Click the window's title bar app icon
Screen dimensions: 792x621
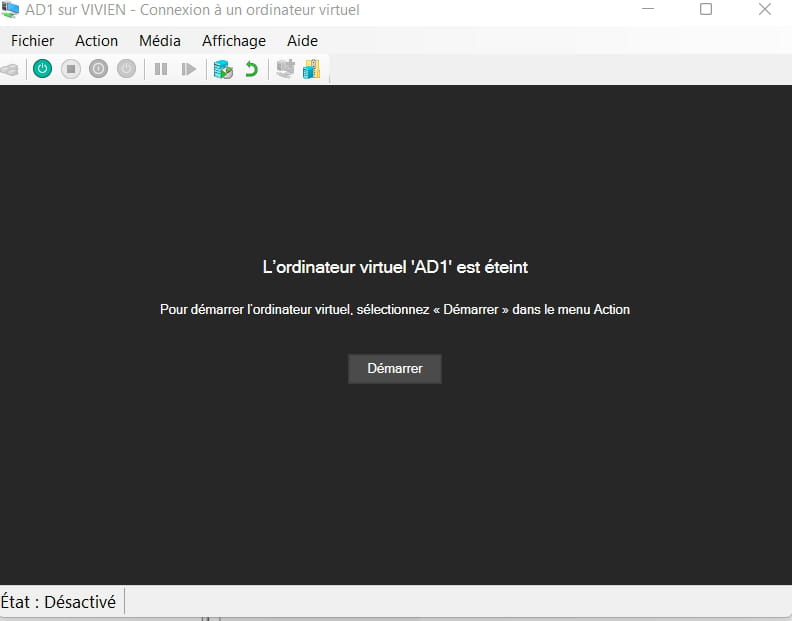(10, 9)
